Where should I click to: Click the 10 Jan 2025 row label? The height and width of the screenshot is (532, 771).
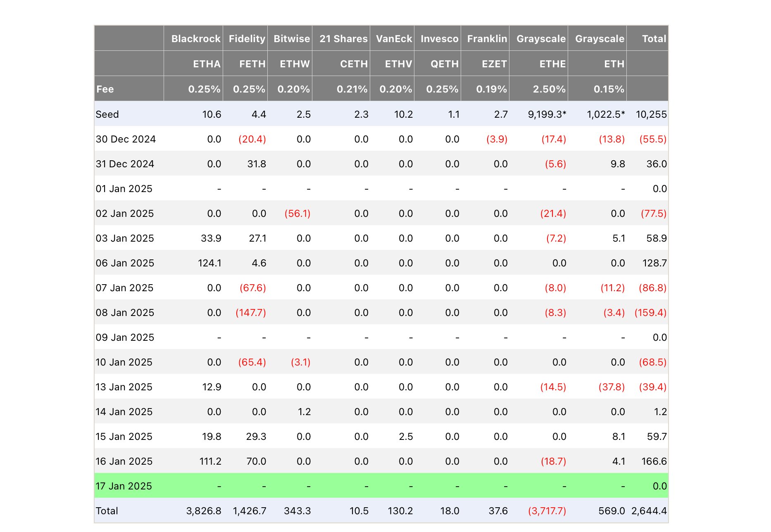(124, 362)
